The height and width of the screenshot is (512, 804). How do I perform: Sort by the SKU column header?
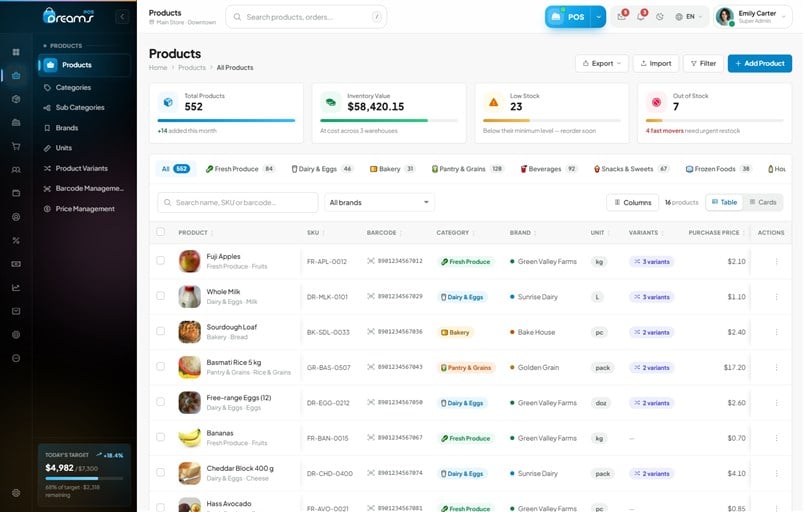tap(315, 233)
